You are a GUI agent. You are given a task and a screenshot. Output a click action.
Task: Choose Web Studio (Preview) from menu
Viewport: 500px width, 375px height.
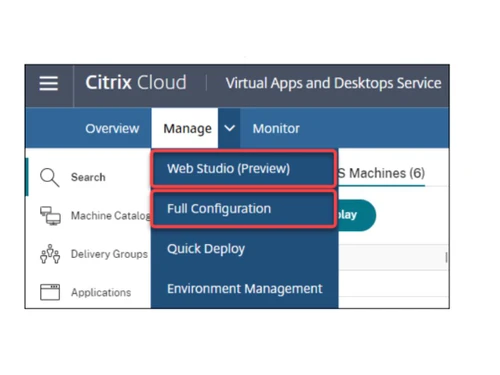coord(243,168)
